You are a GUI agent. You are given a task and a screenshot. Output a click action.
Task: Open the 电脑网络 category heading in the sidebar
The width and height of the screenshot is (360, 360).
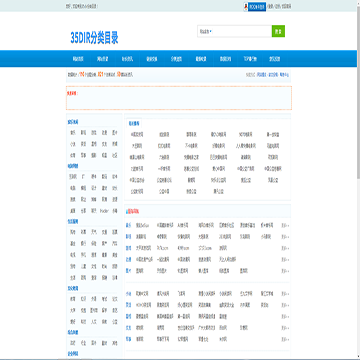pos(73,166)
